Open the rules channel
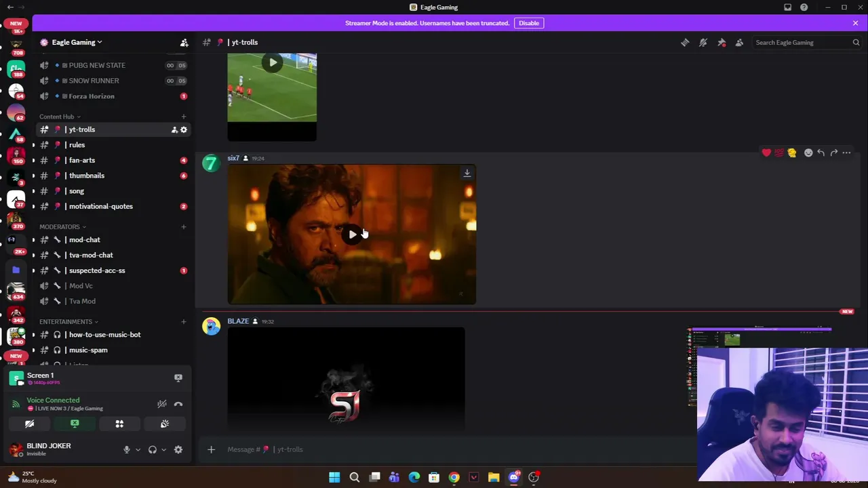Screen dimensions: 868x488 point(113,145)
